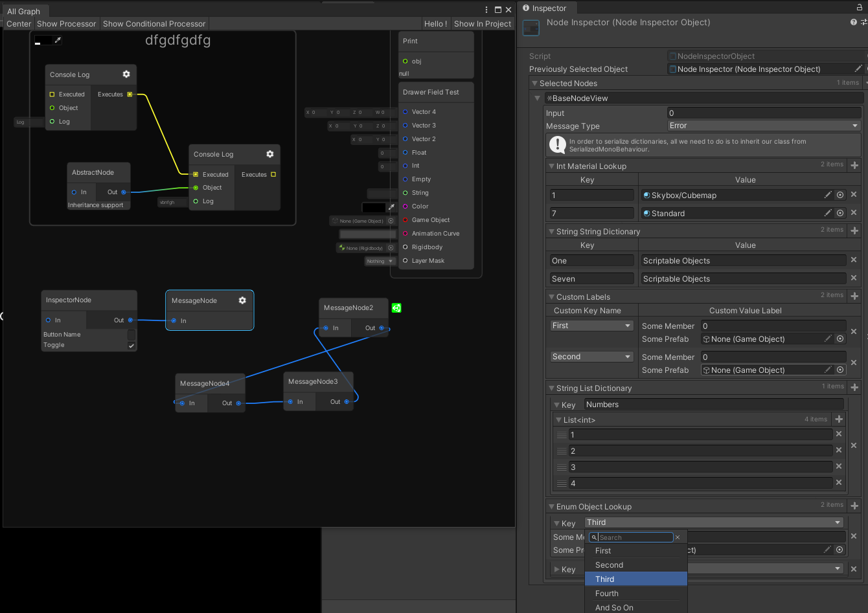
Task: Switch to the All Graph tab
Action: (x=25, y=10)
